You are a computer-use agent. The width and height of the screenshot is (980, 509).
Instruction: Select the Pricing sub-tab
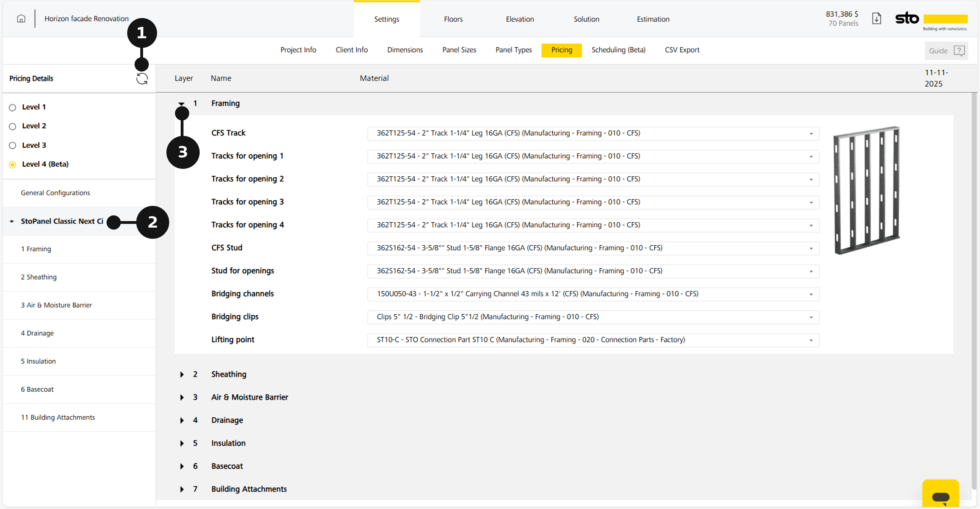[561, 50]
